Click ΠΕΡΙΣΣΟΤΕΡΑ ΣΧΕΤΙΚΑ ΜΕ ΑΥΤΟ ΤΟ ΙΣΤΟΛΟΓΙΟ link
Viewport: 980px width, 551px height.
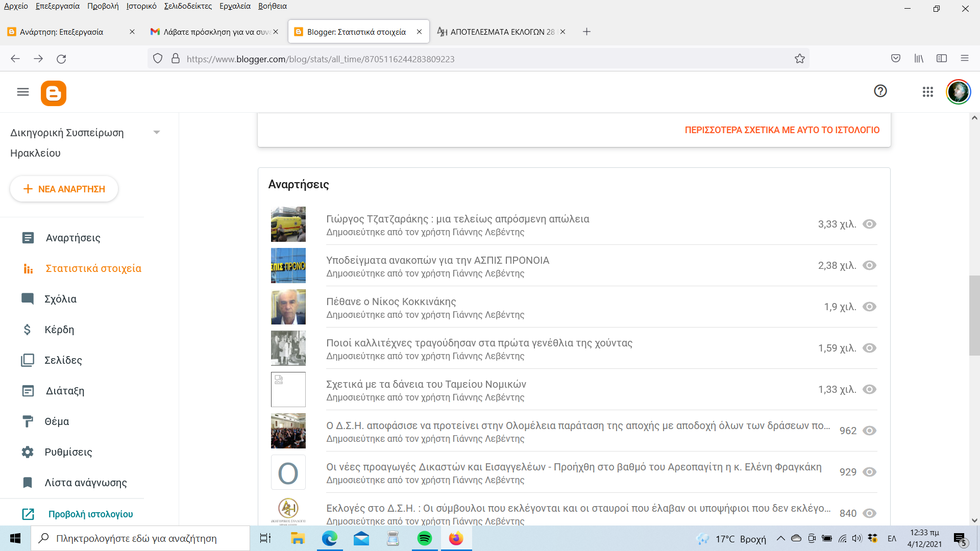pos(782,130)
